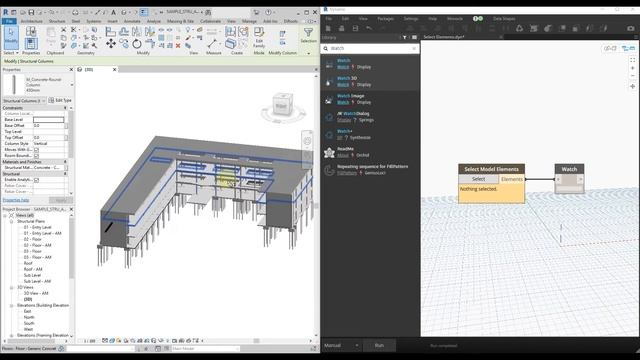Image resolution: width=640 pixels, height=360 pixels.
Task: Open the Annotate ribbon tab
Action: click(x=132, y=21)
